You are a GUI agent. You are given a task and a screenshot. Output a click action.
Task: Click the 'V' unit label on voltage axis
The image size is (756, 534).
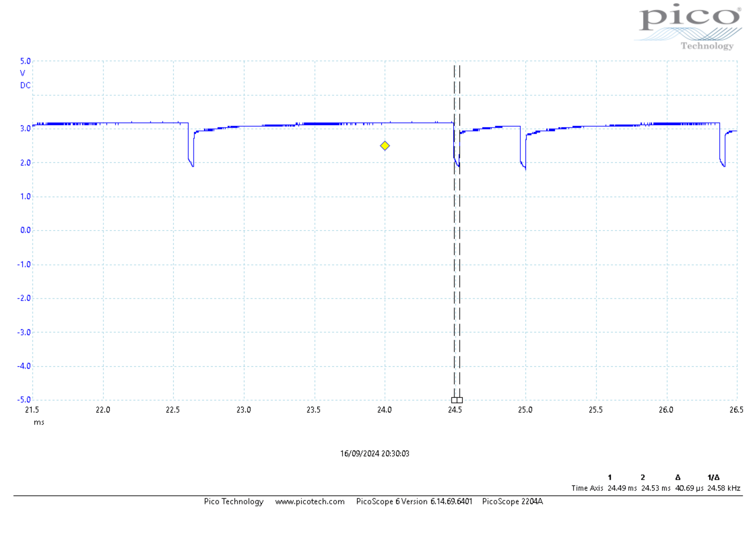(23, 73)
